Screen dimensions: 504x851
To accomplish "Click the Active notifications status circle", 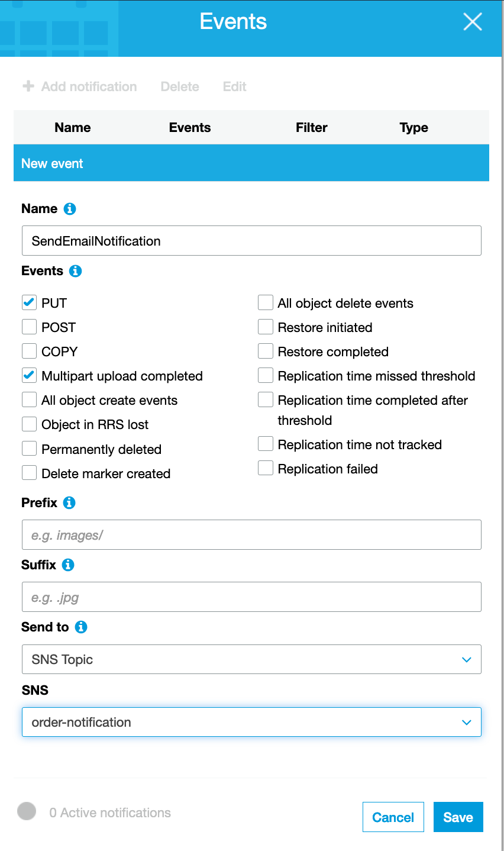I will click(27, 811).
